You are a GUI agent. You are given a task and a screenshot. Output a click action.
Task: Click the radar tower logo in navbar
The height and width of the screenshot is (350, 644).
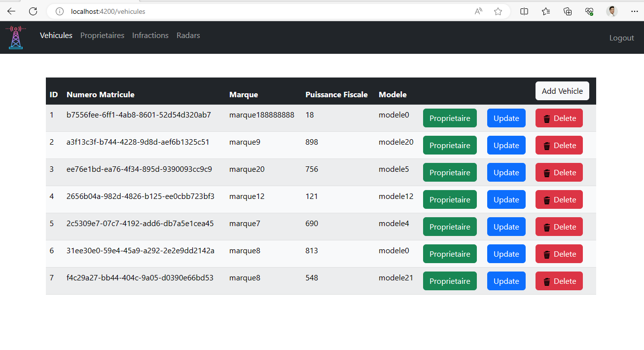(15, 38)
